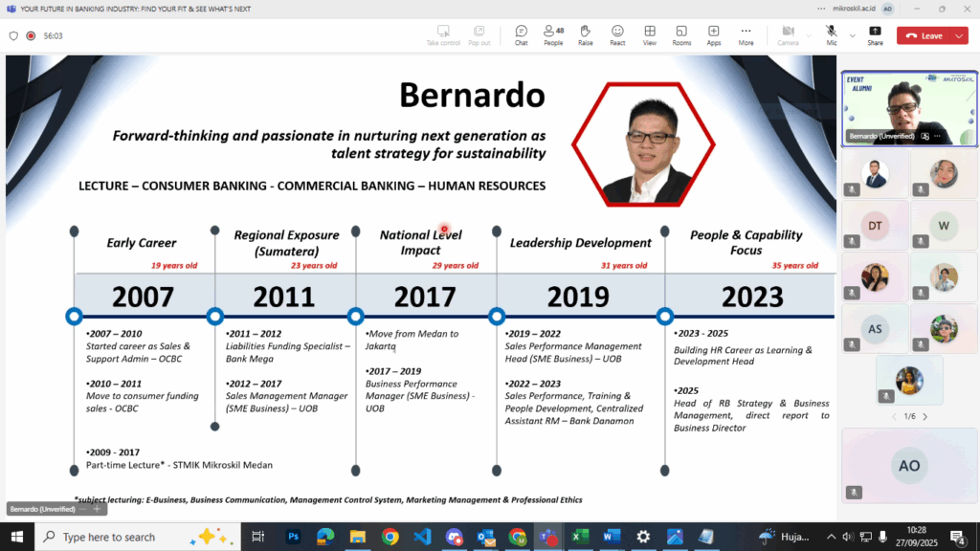Image resolution: width=980 pixels, height=551 pixels.
Task: Toggle the Camera on or off
Action: [x=788, y=35]
